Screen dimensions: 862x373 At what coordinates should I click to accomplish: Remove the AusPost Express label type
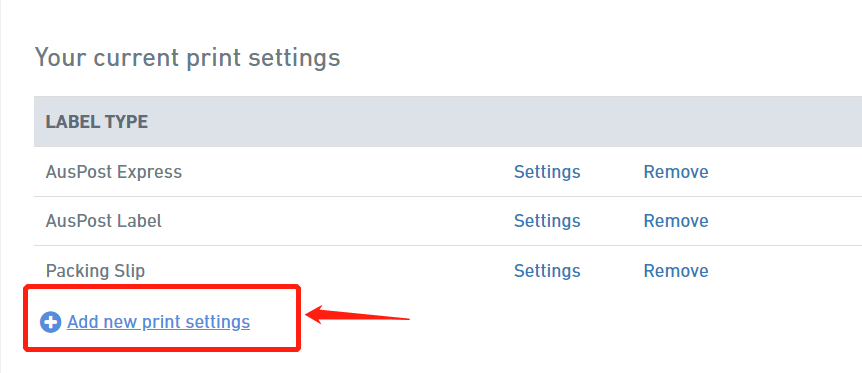point(676,172)
